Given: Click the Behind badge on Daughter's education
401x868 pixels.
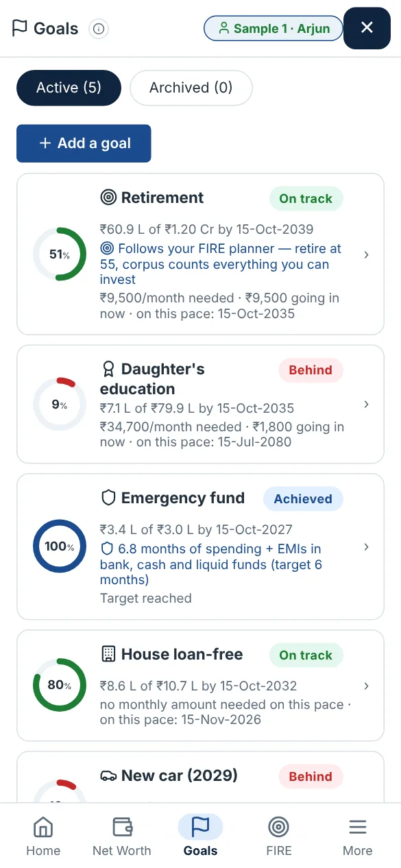Looking at the screenshot, I should coord(311,370).
